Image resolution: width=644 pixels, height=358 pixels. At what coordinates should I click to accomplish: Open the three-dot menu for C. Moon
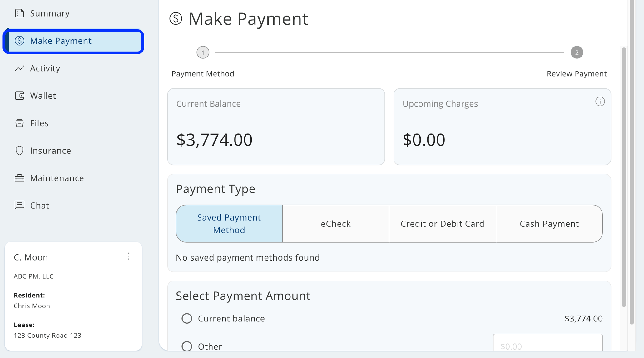[129, 256]
